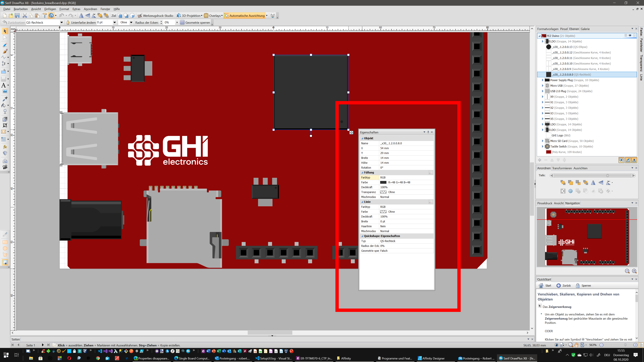Open the Anordnen menu
Screen dimensions: 644x362
pyautogui.click(x=90, y=9)
